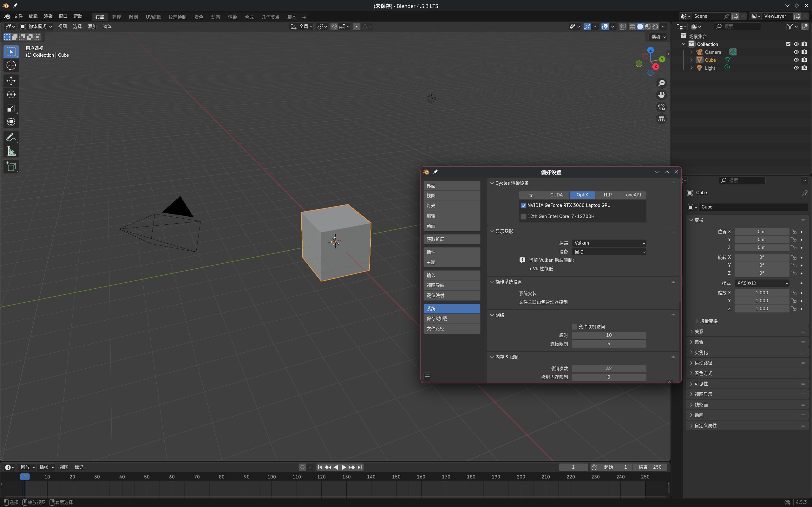Collapse the Collection in the outliner

click(x=683, y=44)
